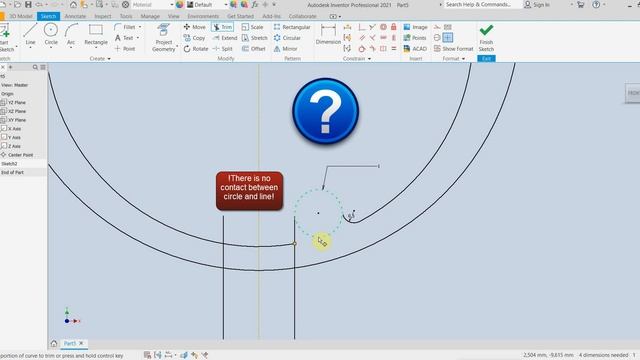Select the Dimension tool
The image size is (640, 360).
(x=328, y=34)
